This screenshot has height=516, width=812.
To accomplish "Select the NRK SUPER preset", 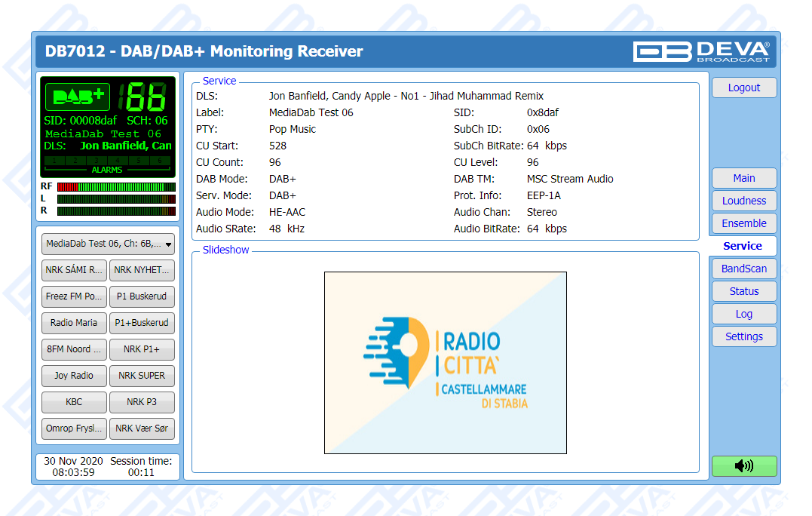I will [x=142, y=376].
